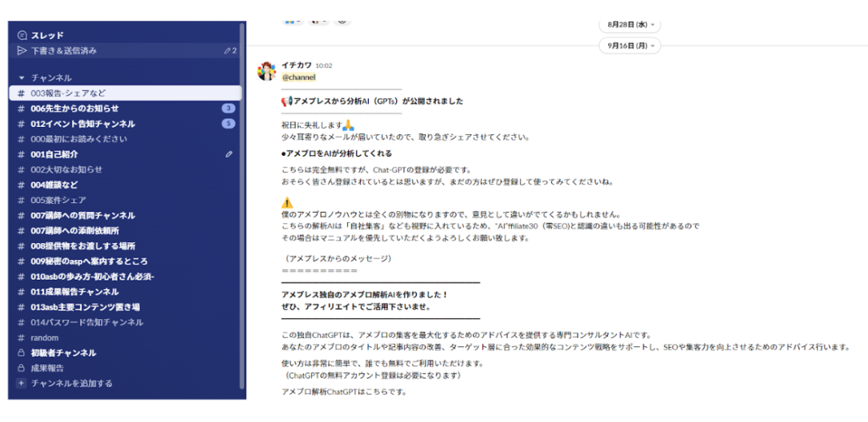Click the text （アメプレスからのメッセージ）

point(338,258)
